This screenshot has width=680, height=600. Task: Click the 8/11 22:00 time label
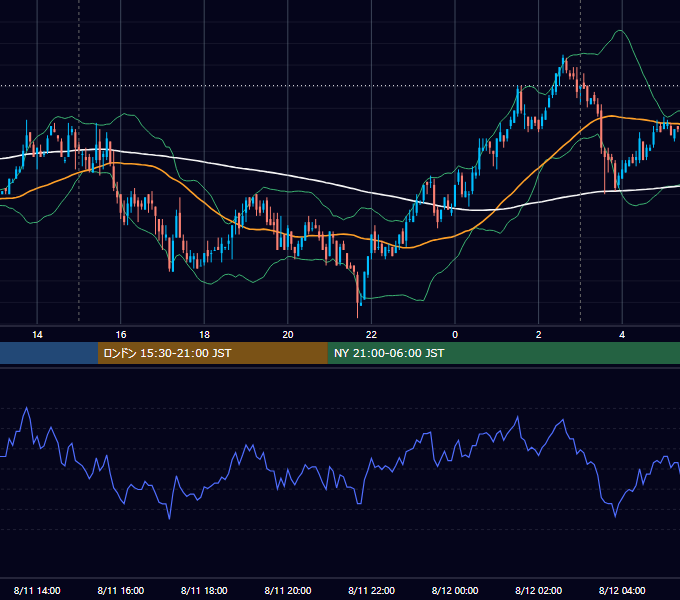click(372, 590)
